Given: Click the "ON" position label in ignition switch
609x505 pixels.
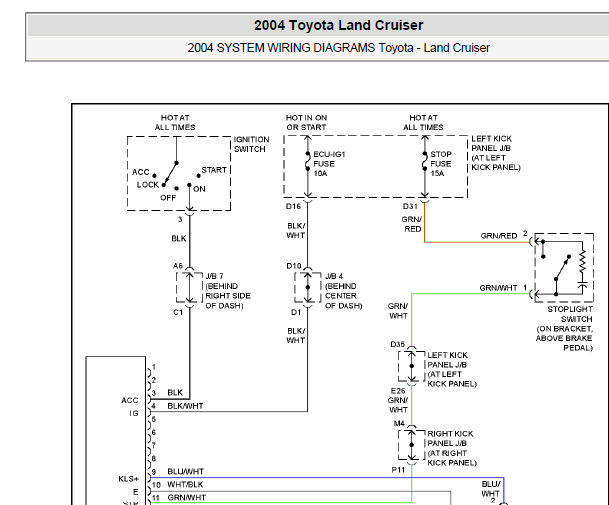Looking at the screenshot, I should [199, 189].
